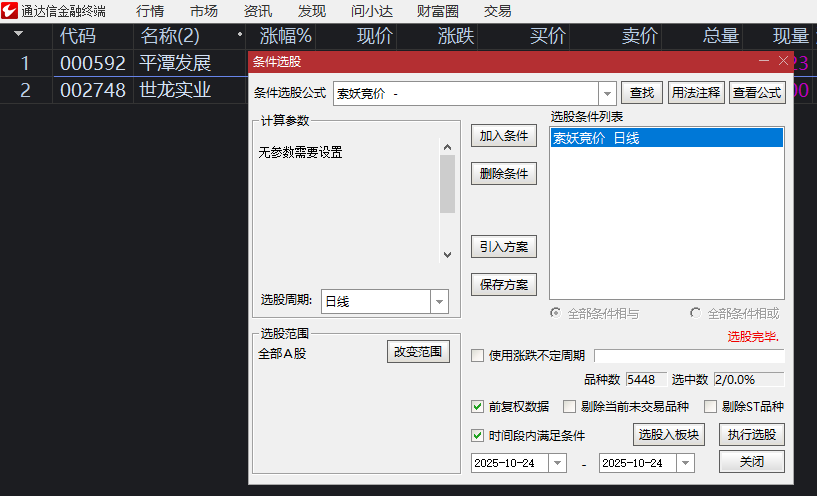Click the 改变范围 button

tap(418, 352)
